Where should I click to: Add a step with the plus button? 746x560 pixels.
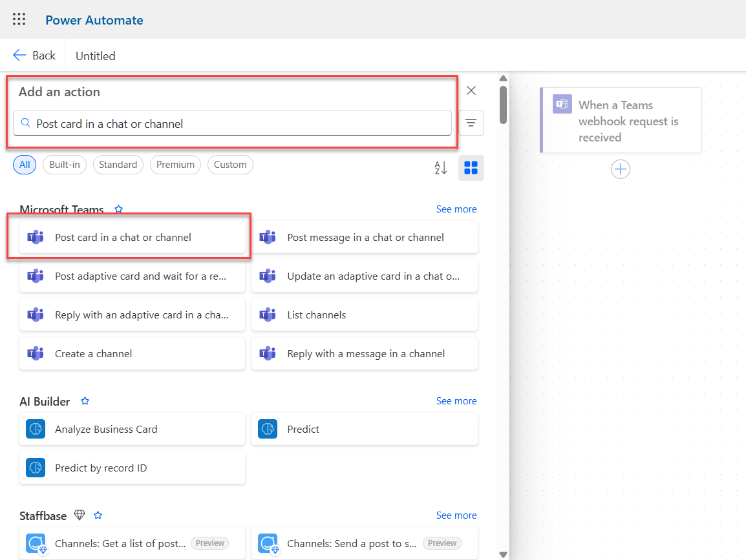[x=621, y=169]
